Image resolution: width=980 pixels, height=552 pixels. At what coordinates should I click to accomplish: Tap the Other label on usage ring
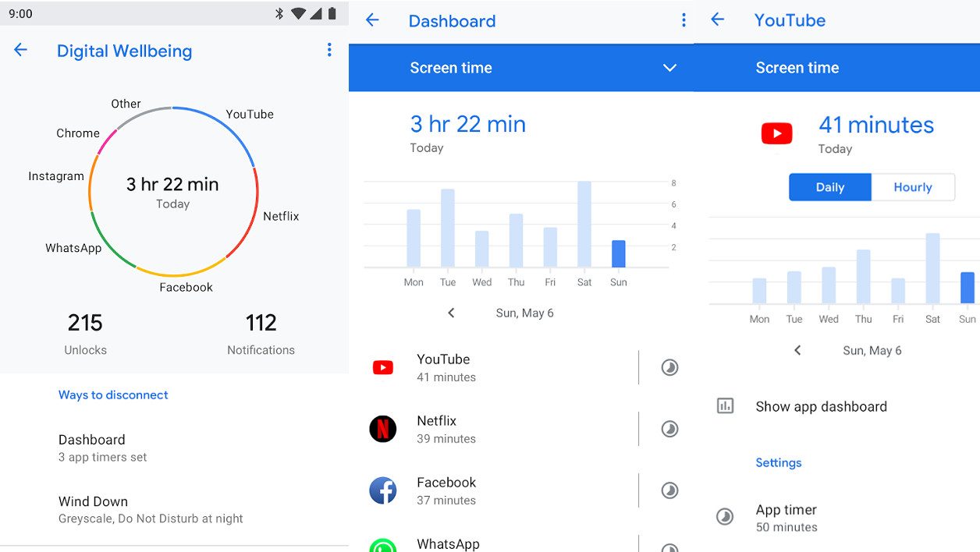126,104
